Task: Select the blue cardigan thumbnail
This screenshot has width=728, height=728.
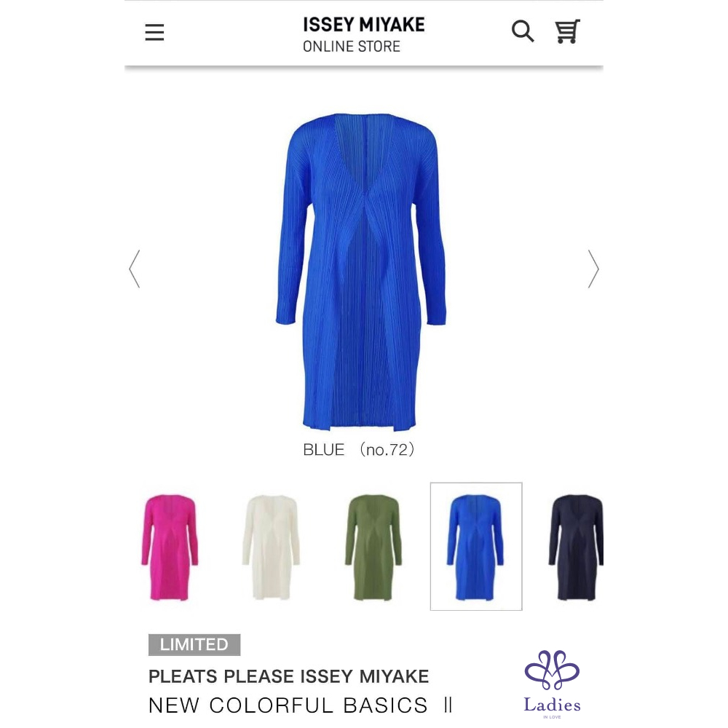Action: point(476,547)
